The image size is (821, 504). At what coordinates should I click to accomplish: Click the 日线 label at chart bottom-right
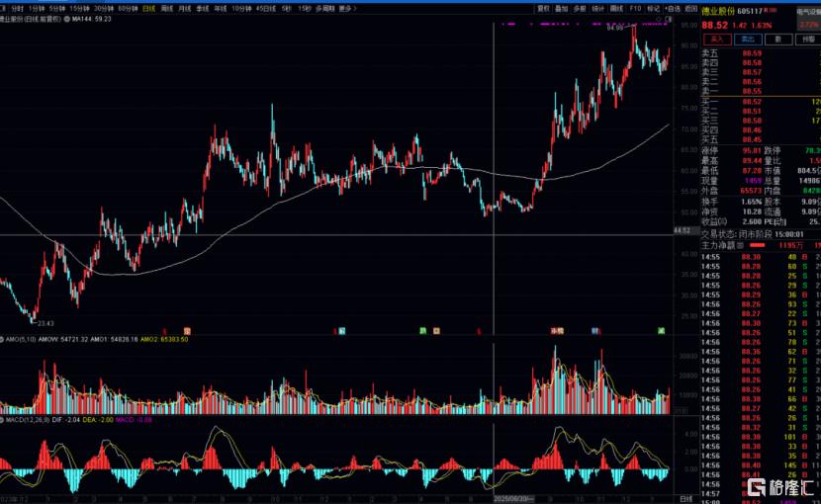click(x=685, y=499)
